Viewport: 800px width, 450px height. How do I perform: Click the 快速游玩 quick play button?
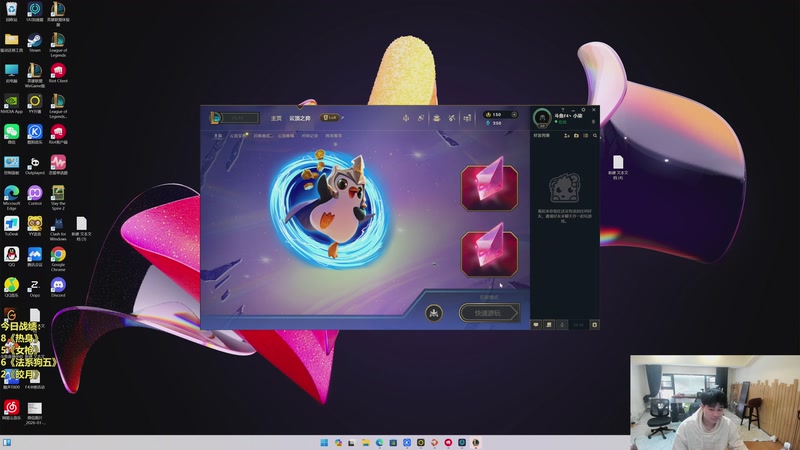pyautogui.click(x=489, y=313)
